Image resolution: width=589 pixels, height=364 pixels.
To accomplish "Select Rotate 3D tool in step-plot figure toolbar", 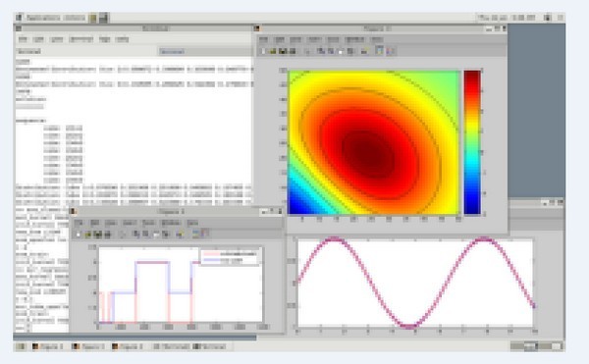I will 166,234.
